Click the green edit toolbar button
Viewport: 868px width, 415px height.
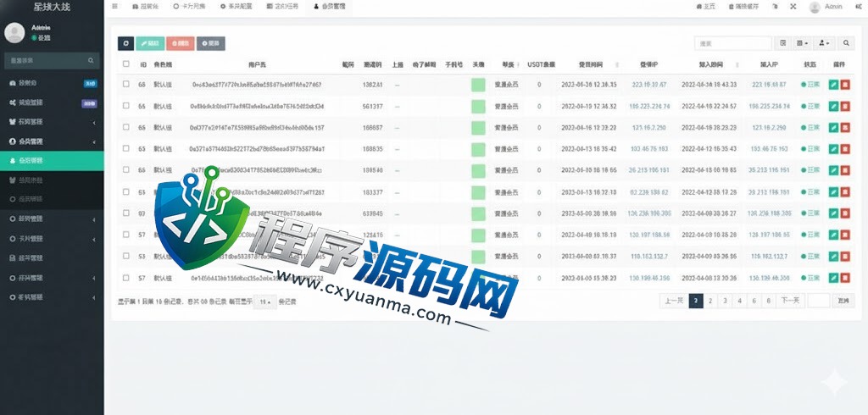click(150, 43)
